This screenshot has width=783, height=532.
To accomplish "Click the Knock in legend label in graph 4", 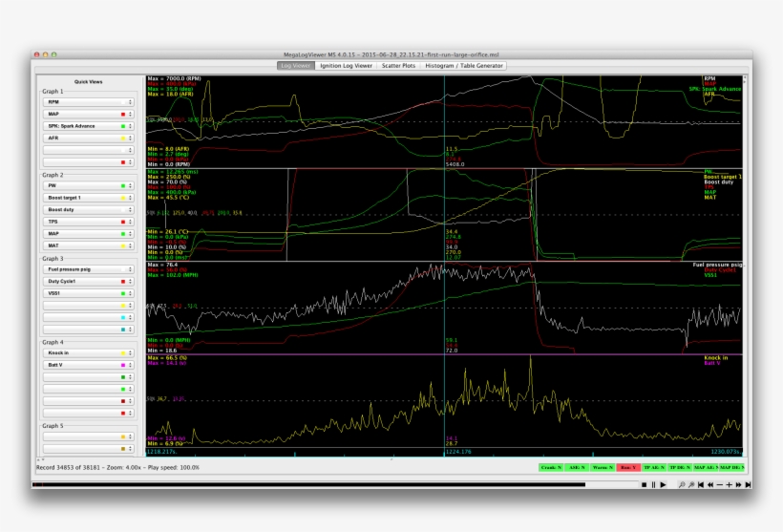I will tap(716, 357).
